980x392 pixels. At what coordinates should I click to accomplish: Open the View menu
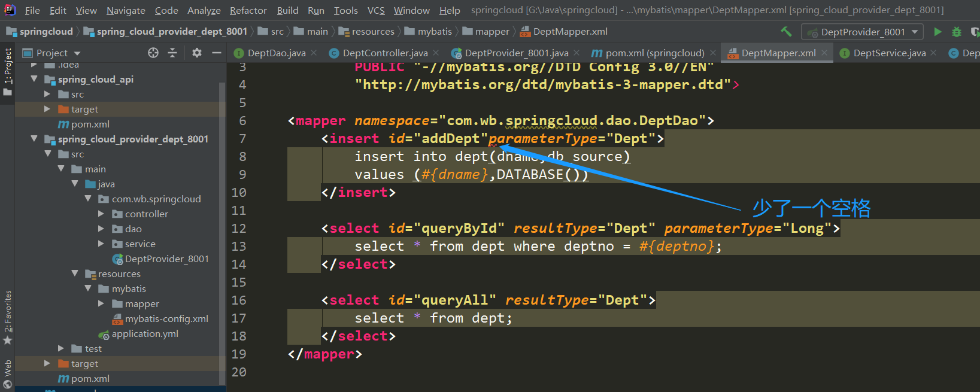click(x=86, y=10)
